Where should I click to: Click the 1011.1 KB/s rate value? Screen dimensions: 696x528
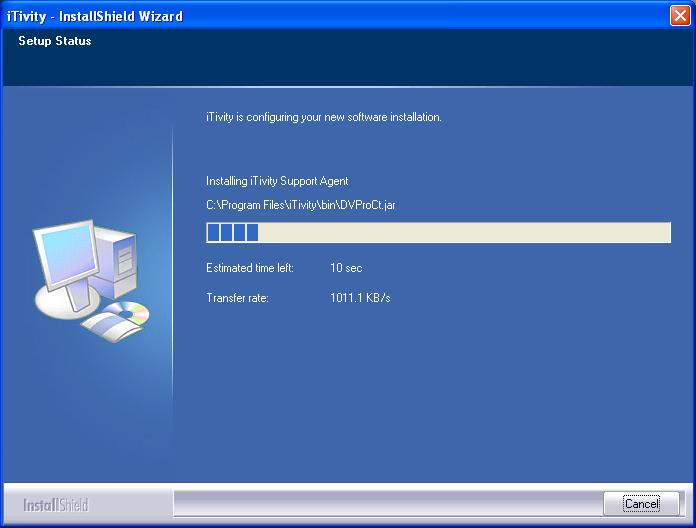[360, 298]
